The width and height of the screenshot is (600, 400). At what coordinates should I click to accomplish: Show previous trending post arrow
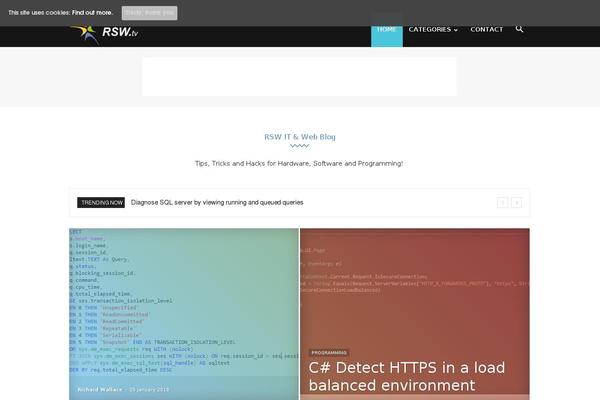coord(502,202)
